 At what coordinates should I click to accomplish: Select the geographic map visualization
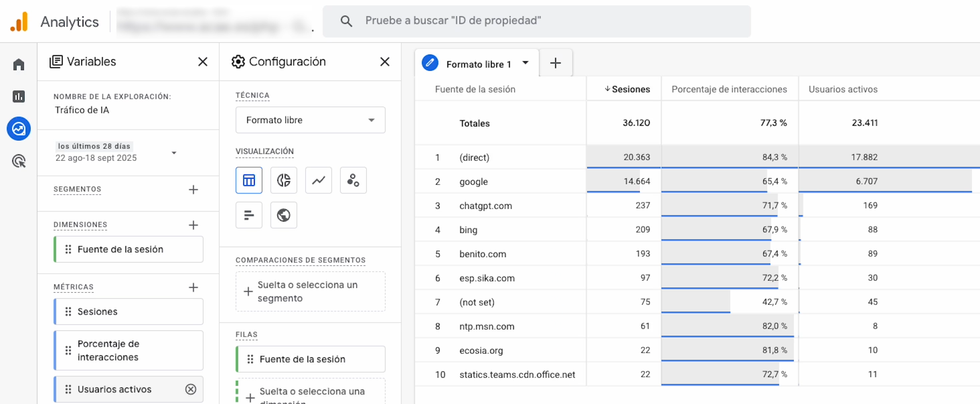pyautogui.click(x=284, y=215)
